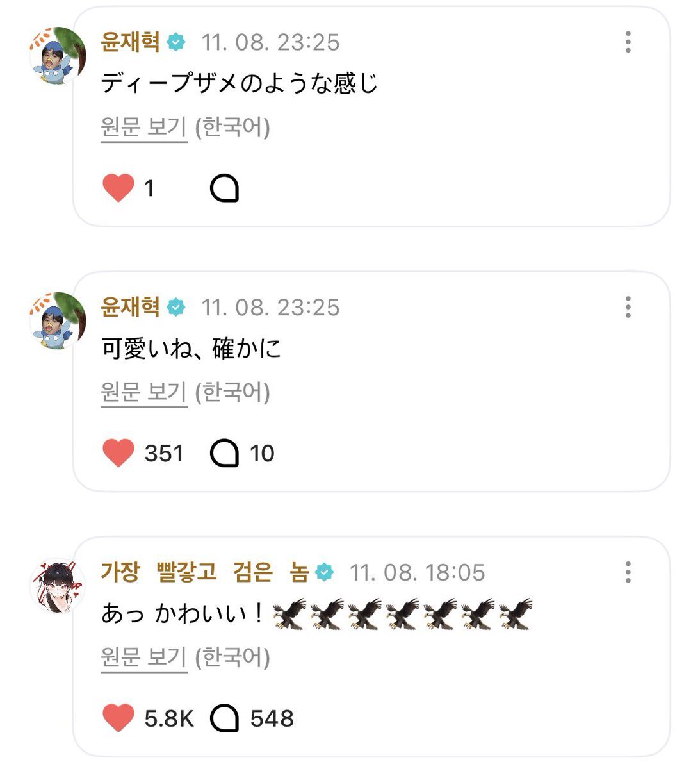This screenshot has height=769, width=700.
Task: Open replies icon on 可愛いね comment
Action: (224, 454)
